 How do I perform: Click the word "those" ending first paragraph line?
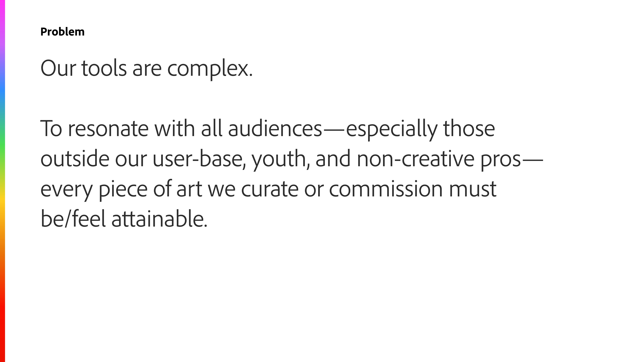pyautogui.click(x=469, y=129)
